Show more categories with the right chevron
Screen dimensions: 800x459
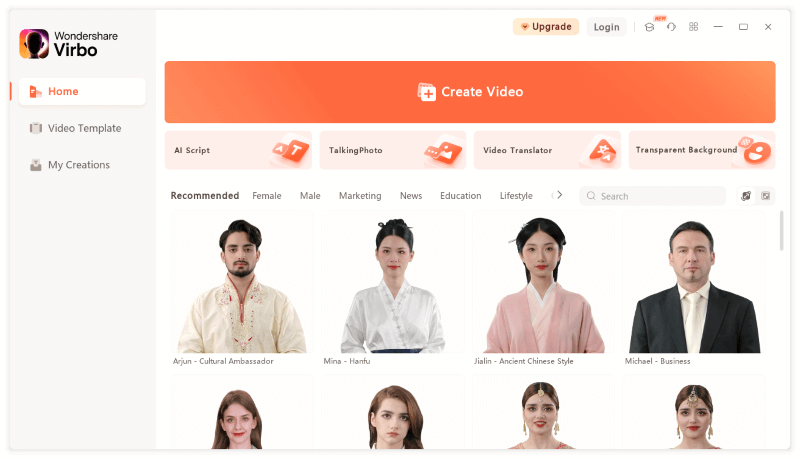[x=560, y=195]
